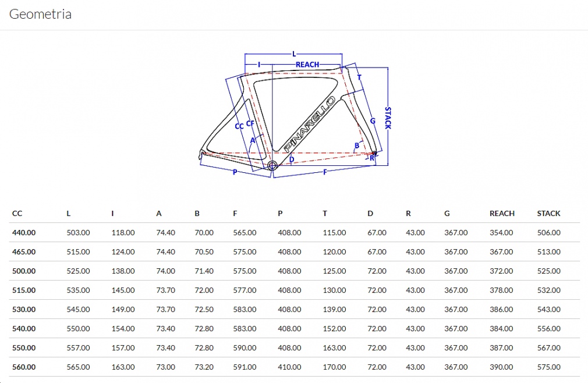Select the 530.00 frame size row label
The height and width of the screenshot is (383, 588).
(x=24, y=310)
